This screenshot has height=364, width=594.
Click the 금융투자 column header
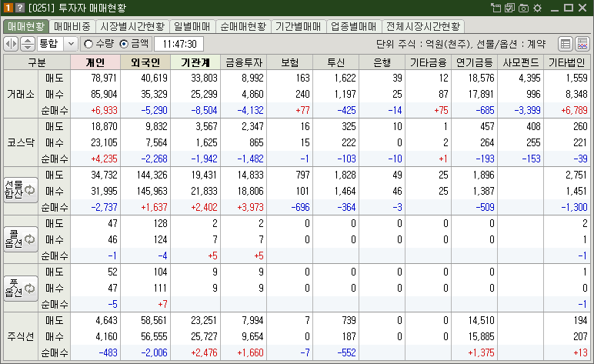pyautogui.click(x=244, y=62)
